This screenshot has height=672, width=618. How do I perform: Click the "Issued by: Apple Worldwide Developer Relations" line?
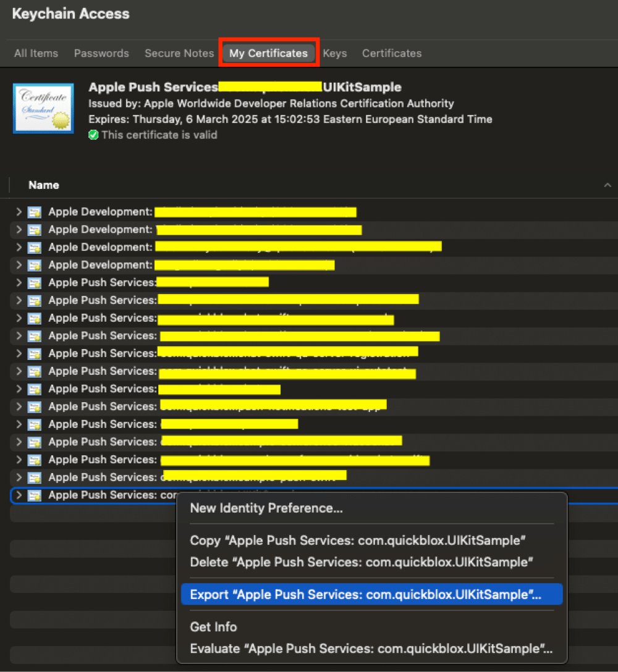pos(271,104)
